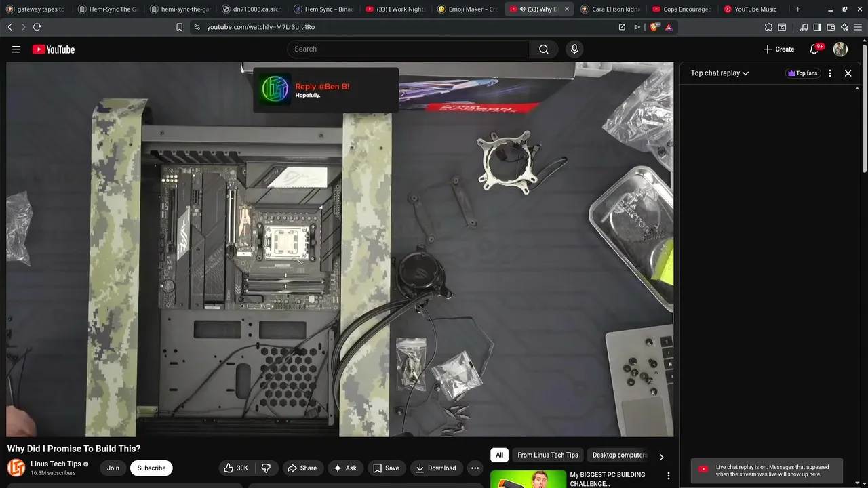Go forward in browser history
Image resolution: width=868 pixels, height=488 pixels.
[23, 27]
